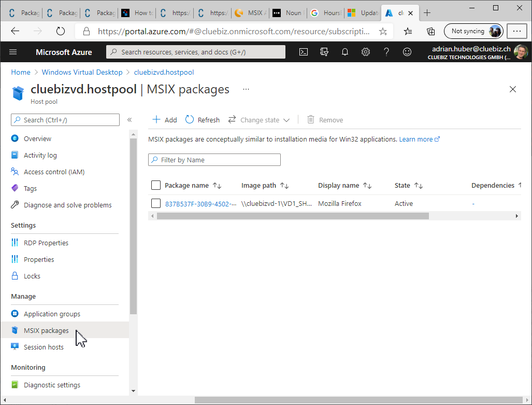Focus the Filter by Name field
The height and width of the screenshot is (405, 532).
(x=214, y=160)
